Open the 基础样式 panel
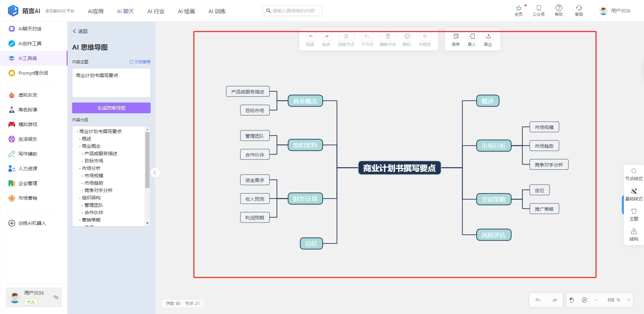Image resolution: width=644 pixels, height=314 pixels. pos(634,194)
